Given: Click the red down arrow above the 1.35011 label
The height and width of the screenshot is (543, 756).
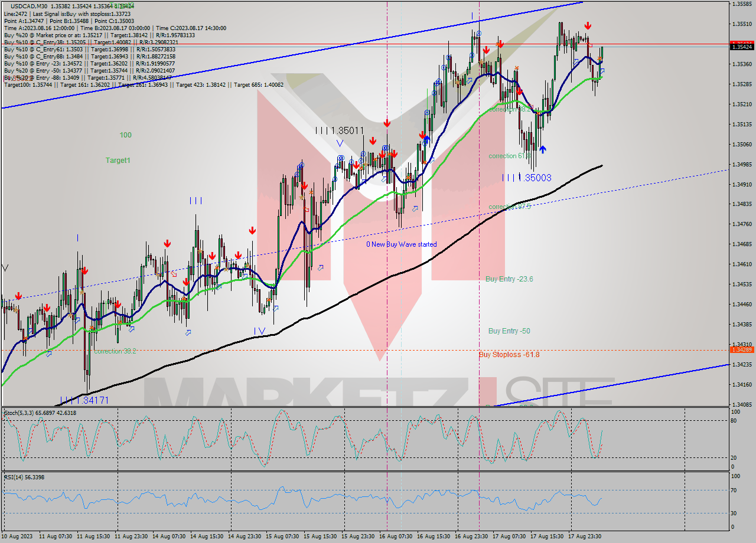Looking at the screenshot, I should 387,123.
